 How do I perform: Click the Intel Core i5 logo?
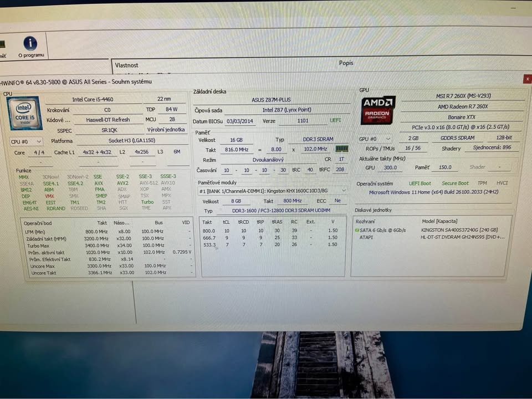tap(23, 112)
